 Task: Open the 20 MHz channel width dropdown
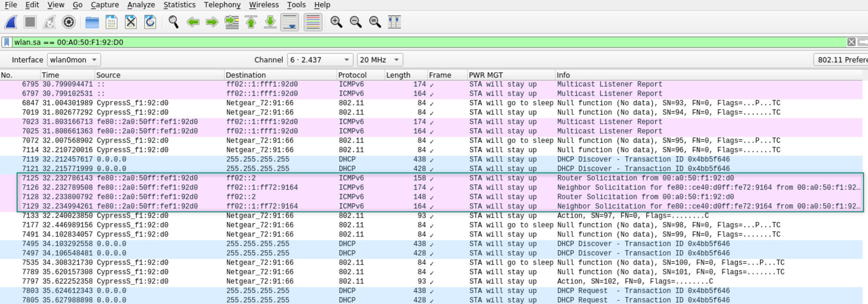pyautogui.click(x=380, y=60)
